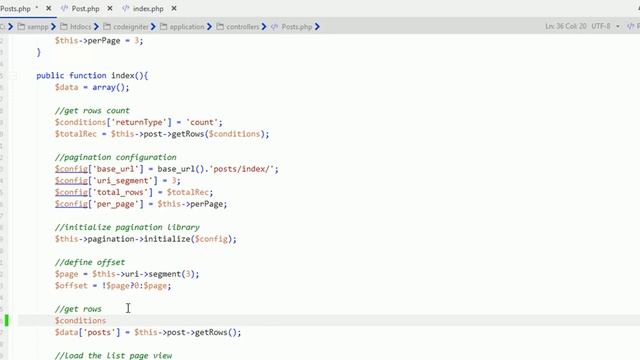Close the Post.php tab

tap(110, 8)
